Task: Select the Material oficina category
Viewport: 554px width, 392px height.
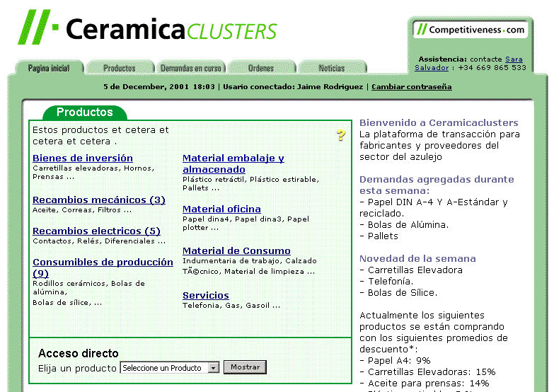Action: coord(221,209)
